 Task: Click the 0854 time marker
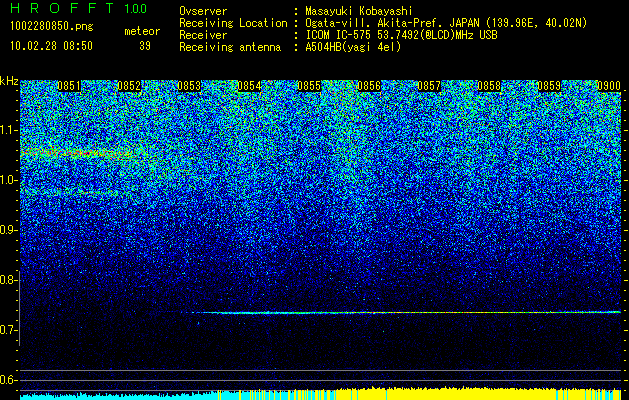coord(249,86)
